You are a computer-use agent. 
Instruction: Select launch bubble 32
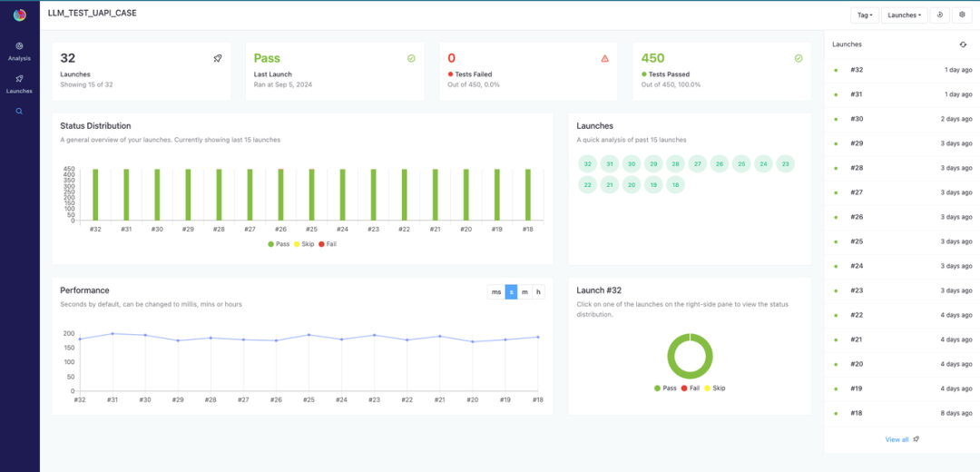pos(587,164)
